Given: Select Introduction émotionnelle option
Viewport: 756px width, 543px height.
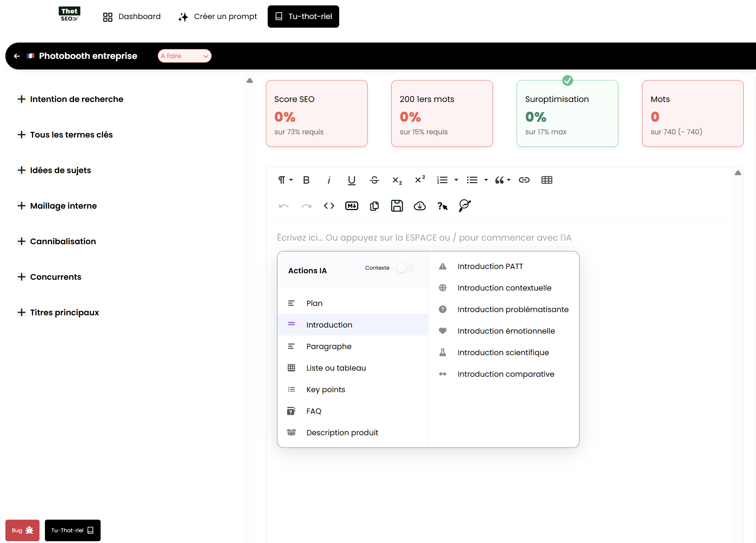Looking at the screenshot, I should [506, 331].
